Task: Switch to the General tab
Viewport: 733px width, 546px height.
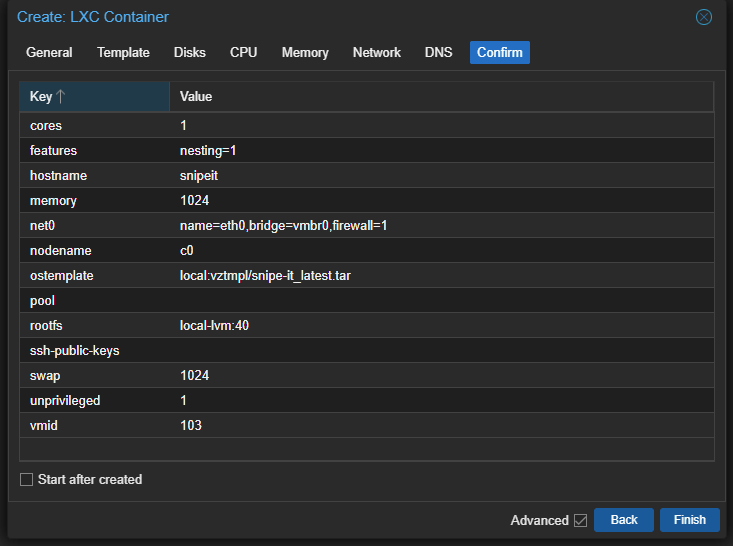Action: [x=49, y=52]
